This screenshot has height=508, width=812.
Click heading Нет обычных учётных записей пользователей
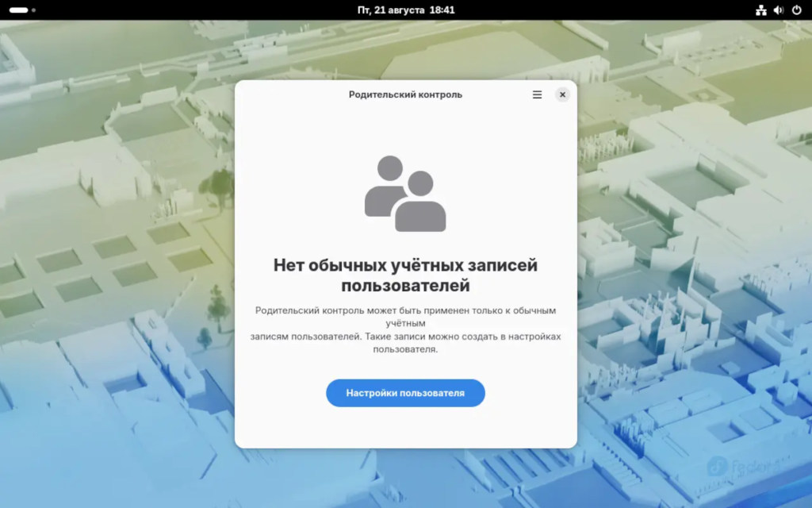coord(405,275)
